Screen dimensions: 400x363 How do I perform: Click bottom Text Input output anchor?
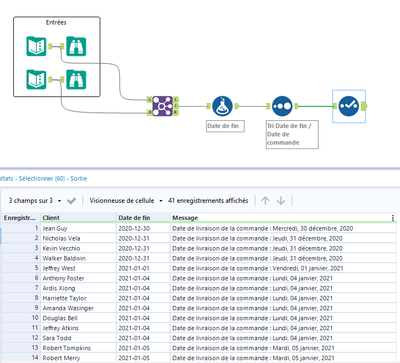[x=50, y=79]
